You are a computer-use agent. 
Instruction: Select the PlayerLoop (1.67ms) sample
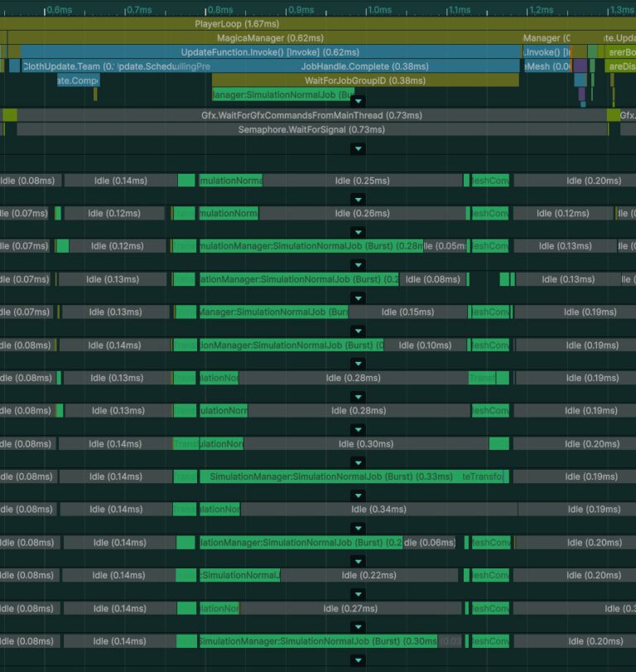(318, 24)
